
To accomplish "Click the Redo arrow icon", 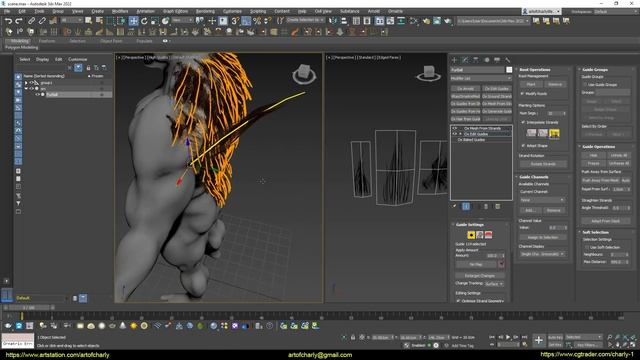I will 19,21.
